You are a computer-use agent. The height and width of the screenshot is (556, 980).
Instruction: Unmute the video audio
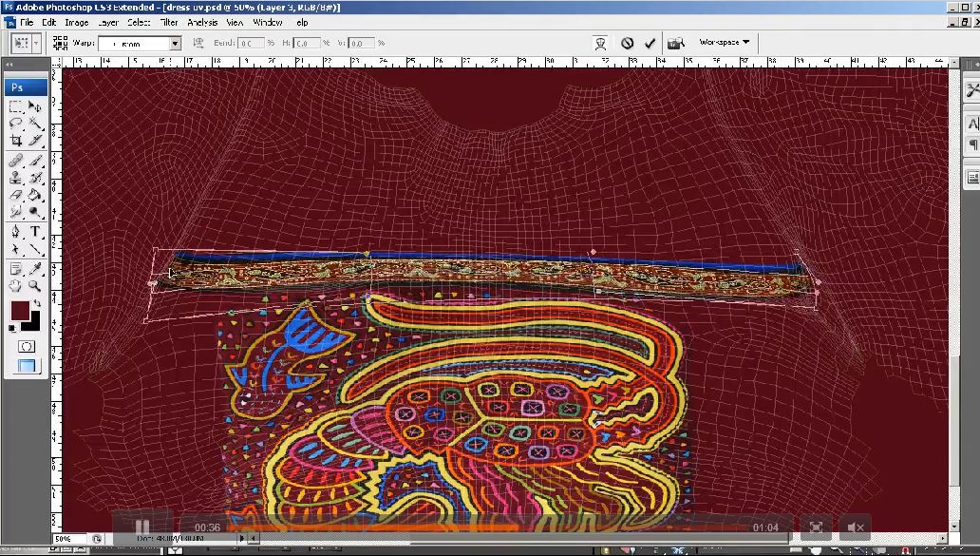point(856,527)
